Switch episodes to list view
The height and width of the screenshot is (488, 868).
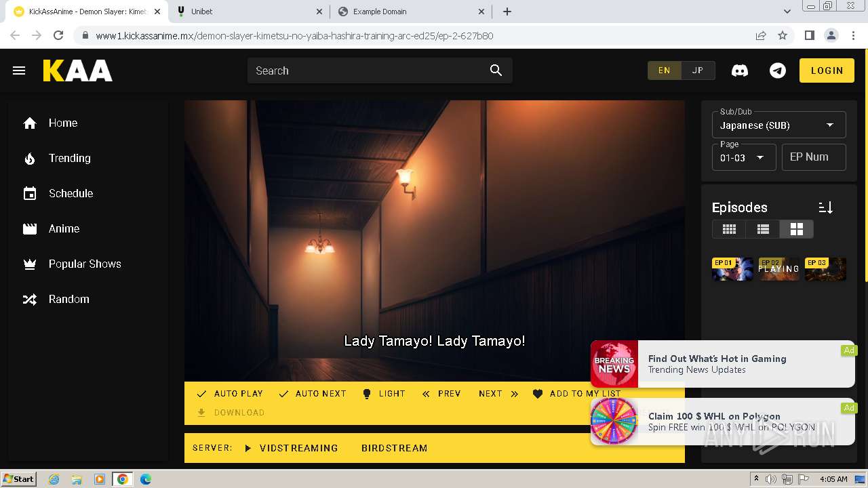(x=763, y=229)
